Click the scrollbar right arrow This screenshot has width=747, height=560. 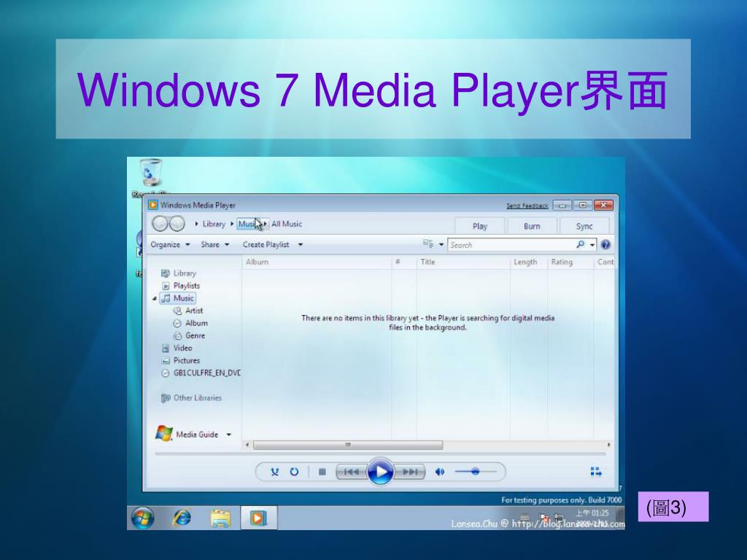click(608, 445)
